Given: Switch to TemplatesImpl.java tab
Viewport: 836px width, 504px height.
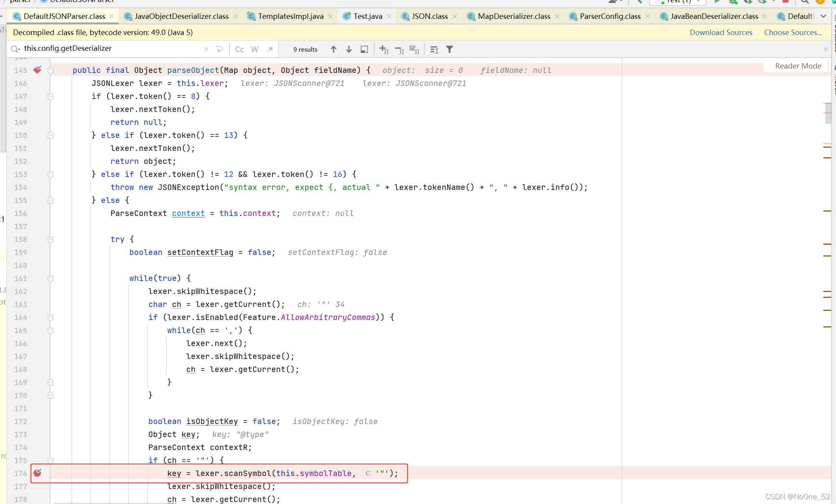Looking at the screenshot, I should (291, 16).
